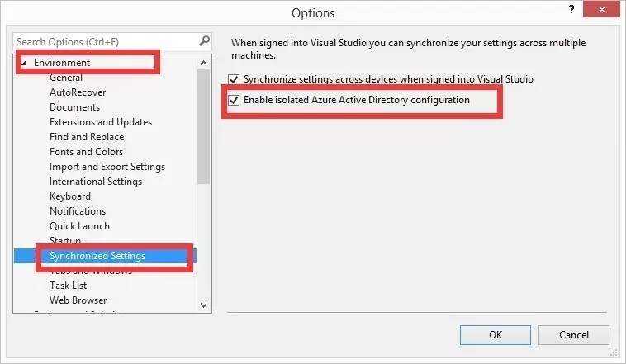626x364 pixels.
Task: Open Extensions and Updates page
Action: coord(101,122)
